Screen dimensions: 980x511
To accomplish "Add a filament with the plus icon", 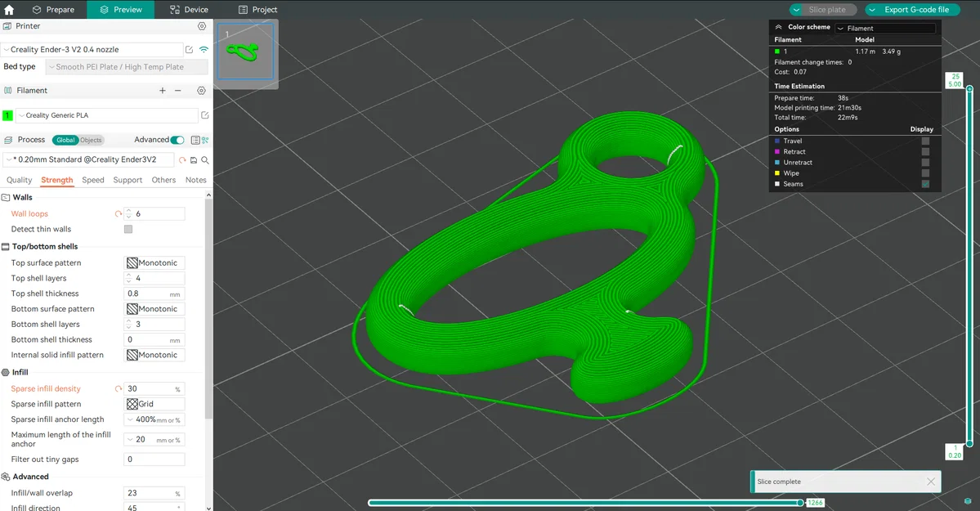I will pyautogui.click(x=163, y=91).
